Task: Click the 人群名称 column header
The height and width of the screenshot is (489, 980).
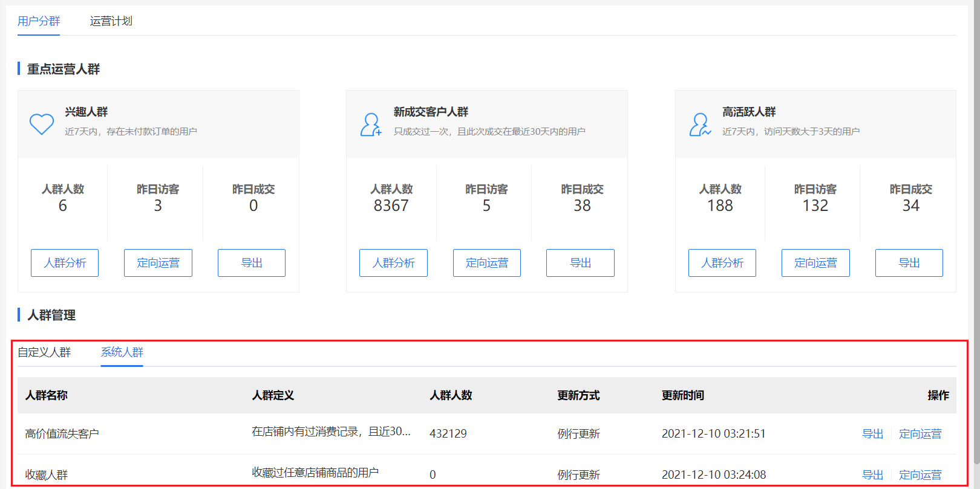Action: point(47,395)
